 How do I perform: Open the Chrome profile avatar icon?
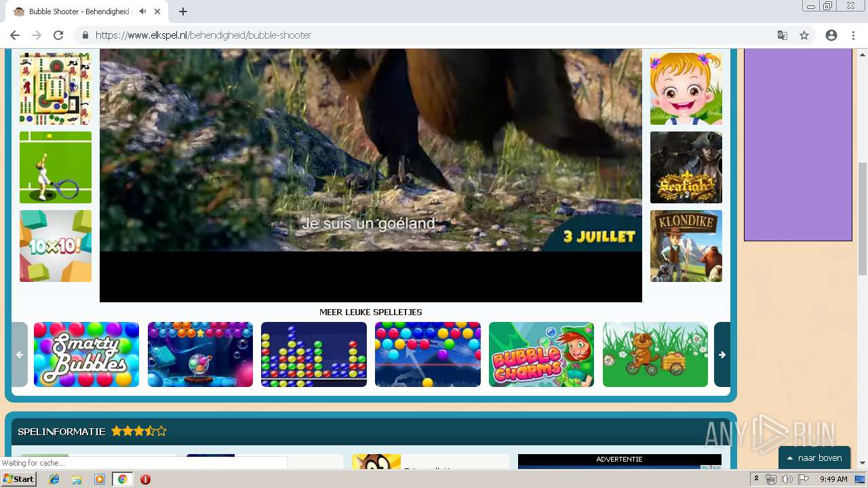point(831,35)
